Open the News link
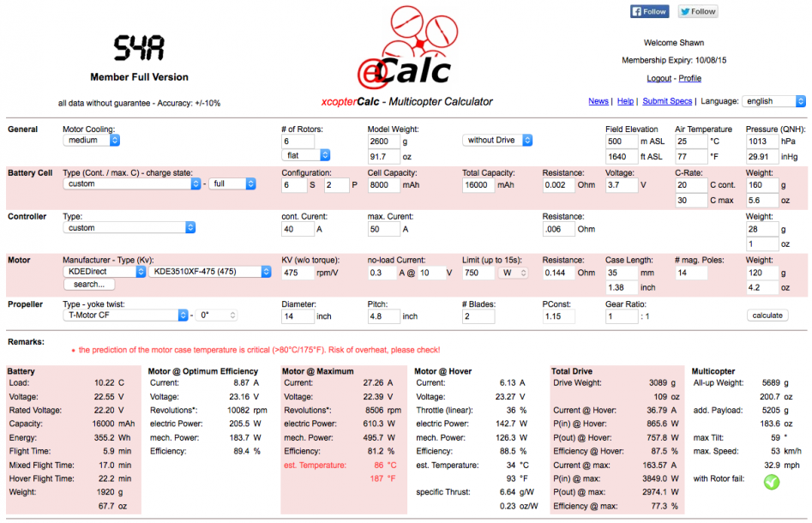812x523 pixels. pyautogui.click(x=598, y=101)
